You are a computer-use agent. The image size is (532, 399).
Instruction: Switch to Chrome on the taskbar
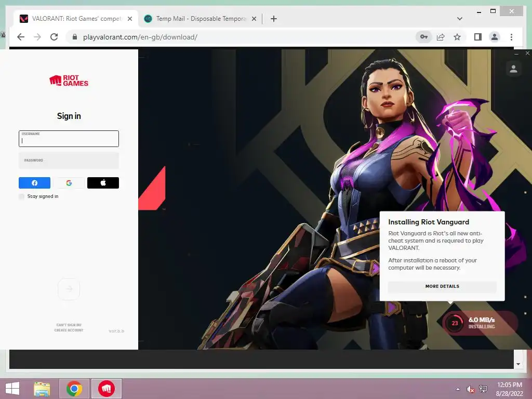tap(74, 389)
